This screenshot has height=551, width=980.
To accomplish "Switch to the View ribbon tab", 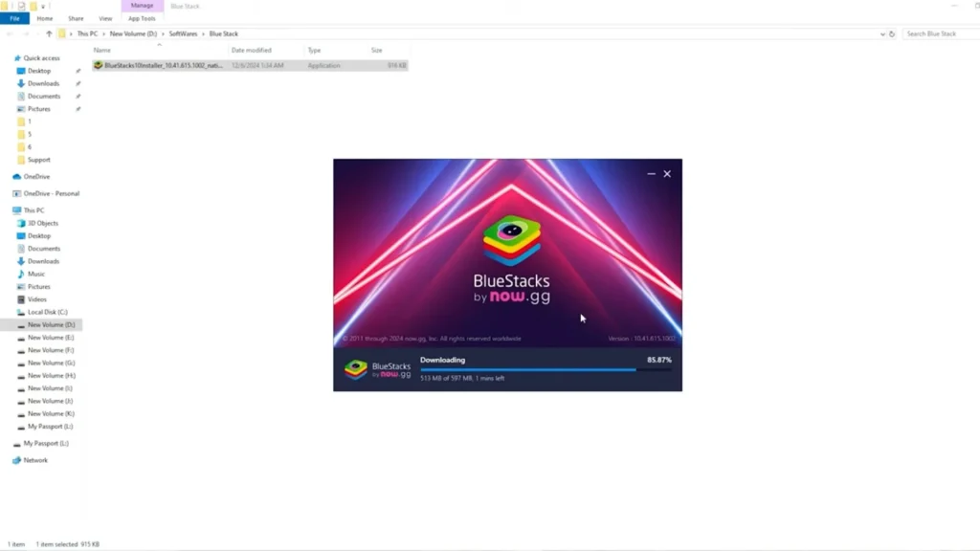I will click(x=105, y=17).
